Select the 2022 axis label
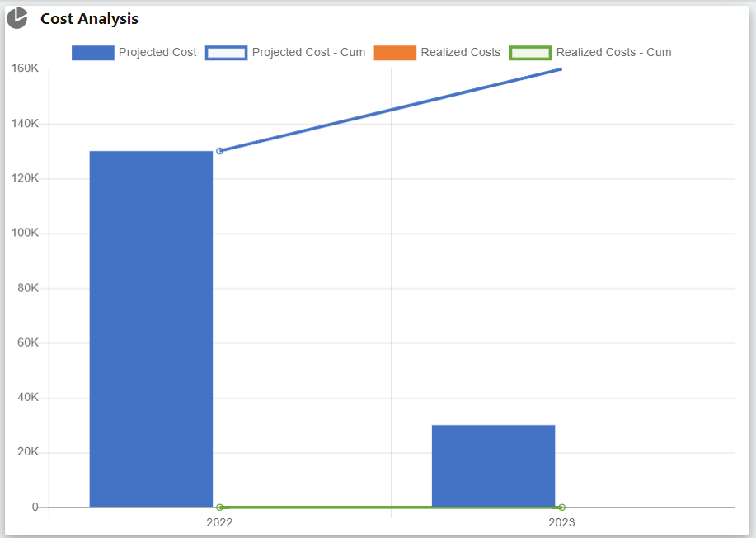Screen dimensions: 756x538 tap(218, 522)
